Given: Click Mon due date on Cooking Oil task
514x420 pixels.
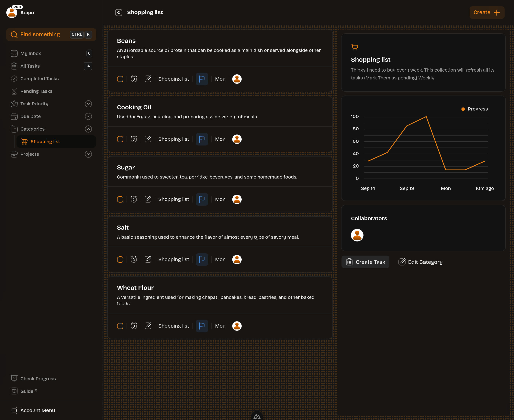Looking at the screenshot, I should tap(220, 139).
